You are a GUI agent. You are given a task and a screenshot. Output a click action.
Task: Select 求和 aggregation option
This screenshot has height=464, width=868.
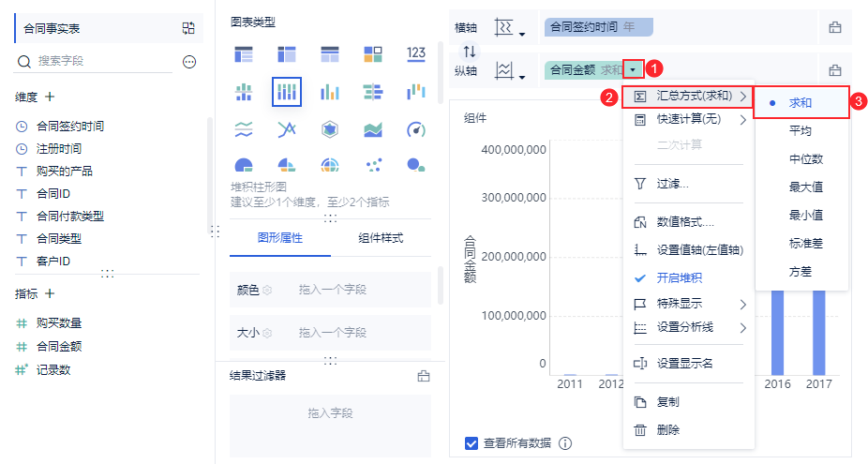pos(801,103)
